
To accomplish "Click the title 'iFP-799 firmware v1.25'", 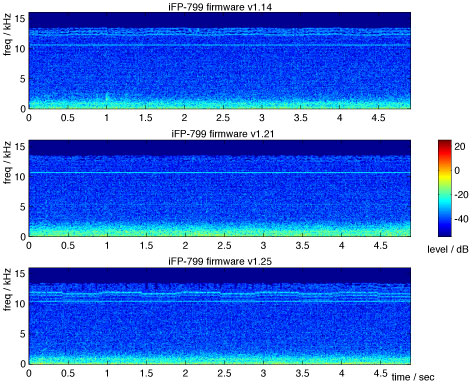I will tap(220, 261).
